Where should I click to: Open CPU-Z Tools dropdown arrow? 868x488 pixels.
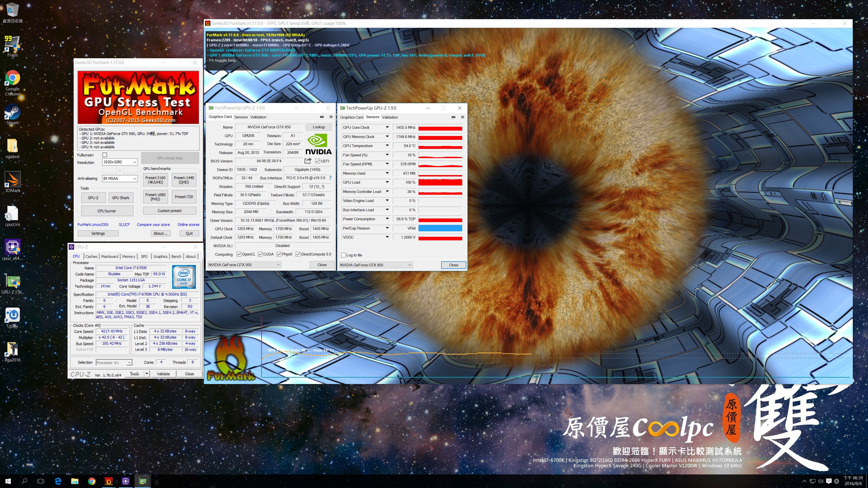pyautogui.click(x=146, y=374)
